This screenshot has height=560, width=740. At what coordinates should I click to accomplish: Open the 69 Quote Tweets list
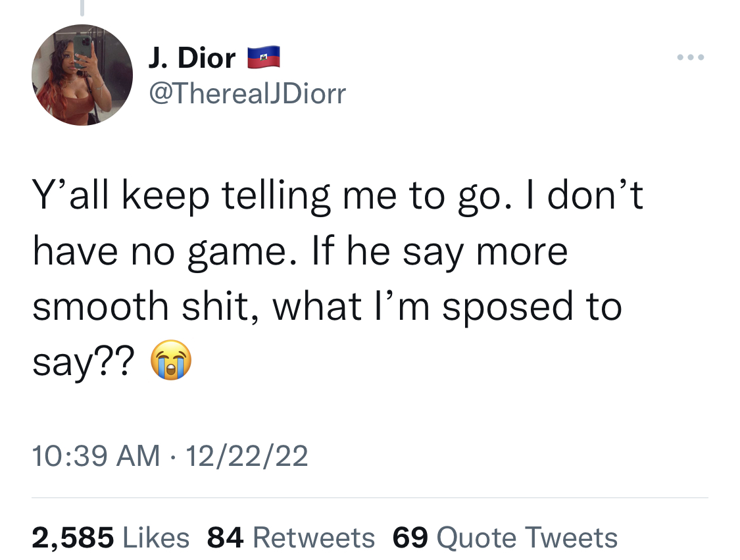(505, 538)
